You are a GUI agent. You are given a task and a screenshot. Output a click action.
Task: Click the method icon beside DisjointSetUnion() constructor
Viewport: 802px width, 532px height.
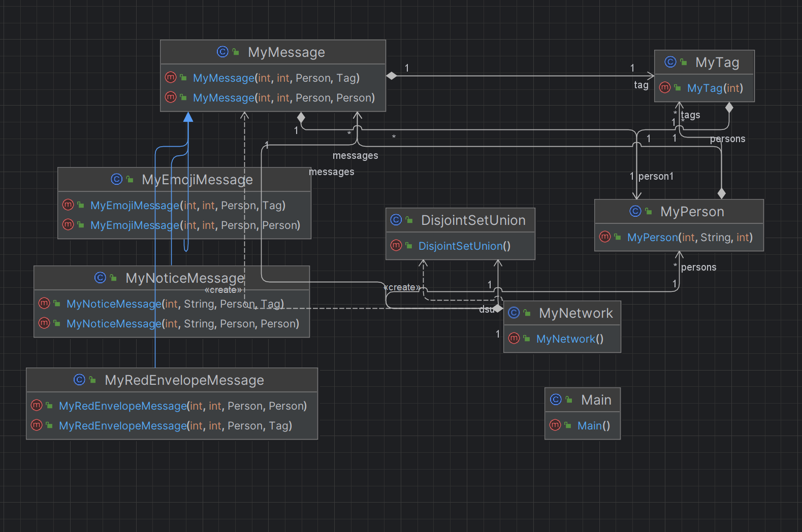pos(396,246)
